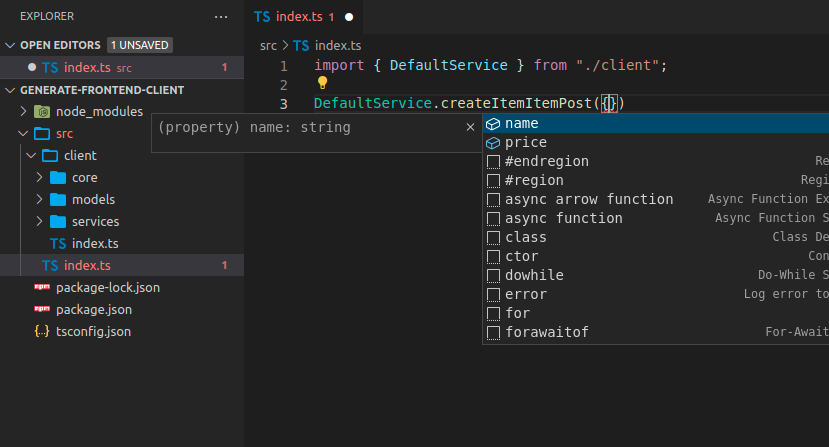The image size is (829, 447).
Task: Click the src breadcrumb in the editor path
Action: [x=268, y=46]
